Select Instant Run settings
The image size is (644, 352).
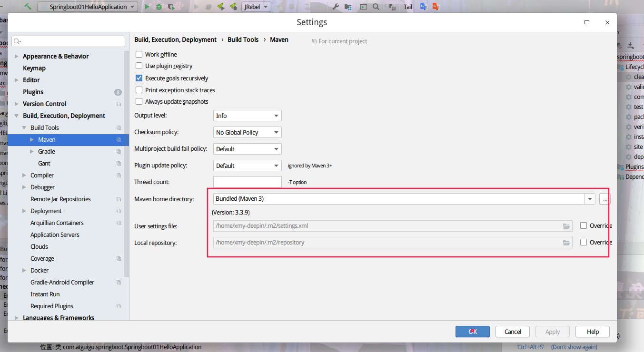[45, 294]
